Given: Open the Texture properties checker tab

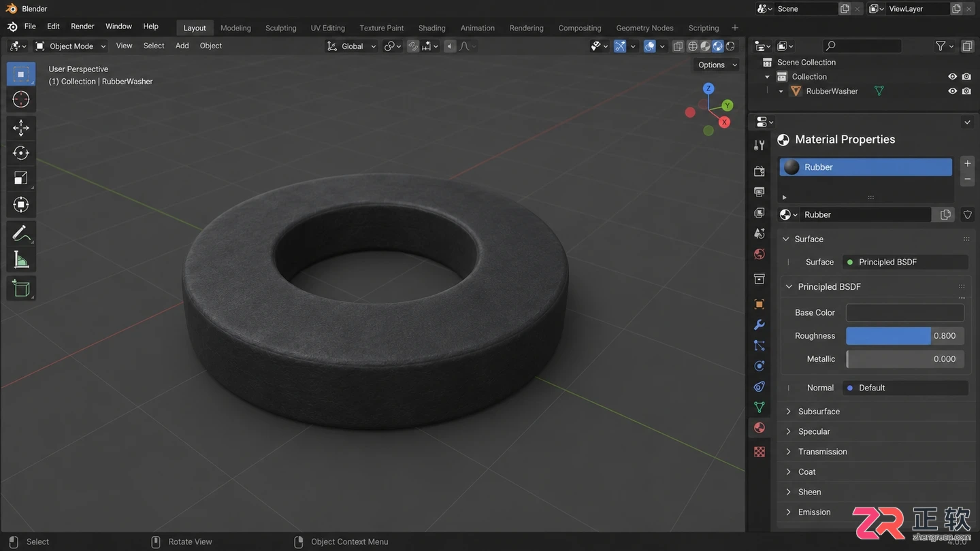Looking at the screenshot, I should tap(759, 452).
